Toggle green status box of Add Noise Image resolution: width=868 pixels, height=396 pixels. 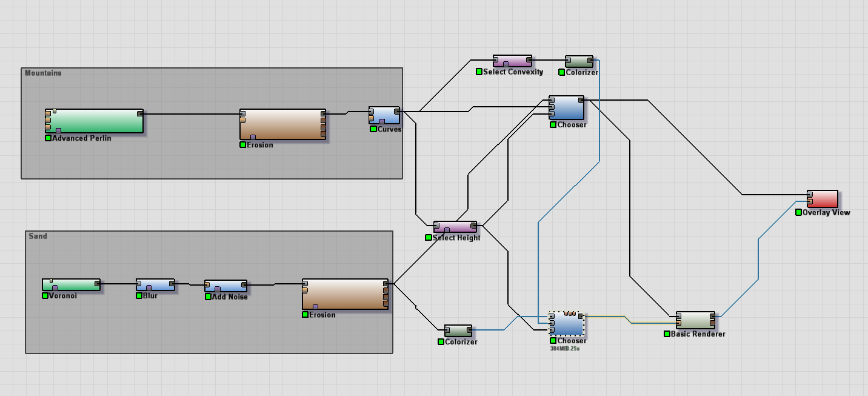tap(208, 297)
